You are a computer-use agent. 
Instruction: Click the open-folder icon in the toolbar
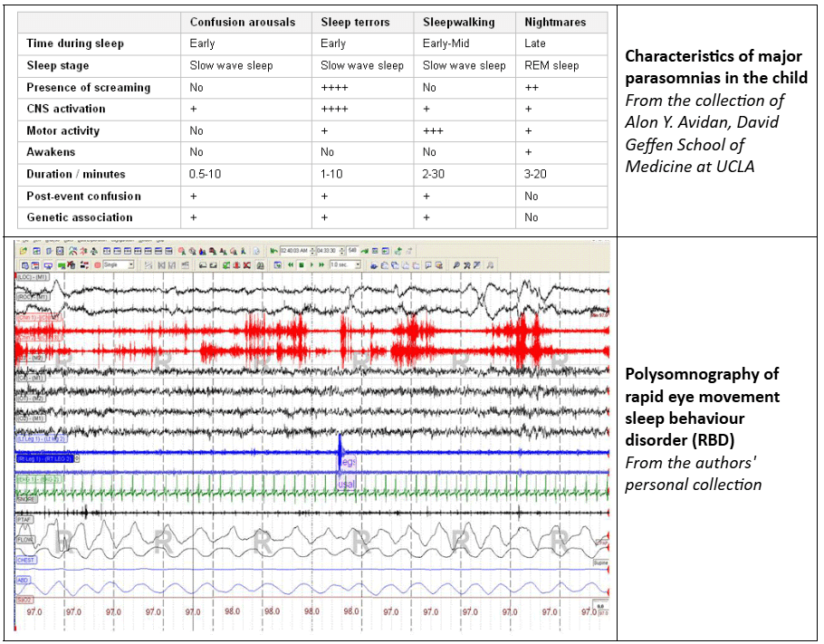24,251
